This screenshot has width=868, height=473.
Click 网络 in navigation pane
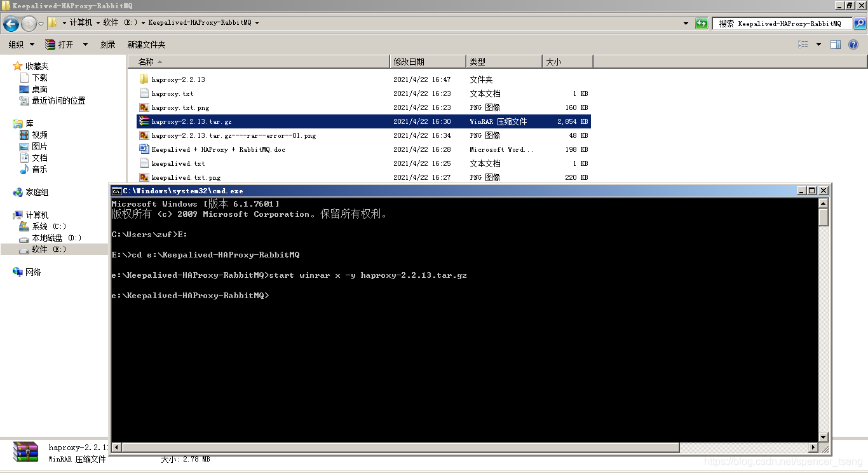click(33, 272)
